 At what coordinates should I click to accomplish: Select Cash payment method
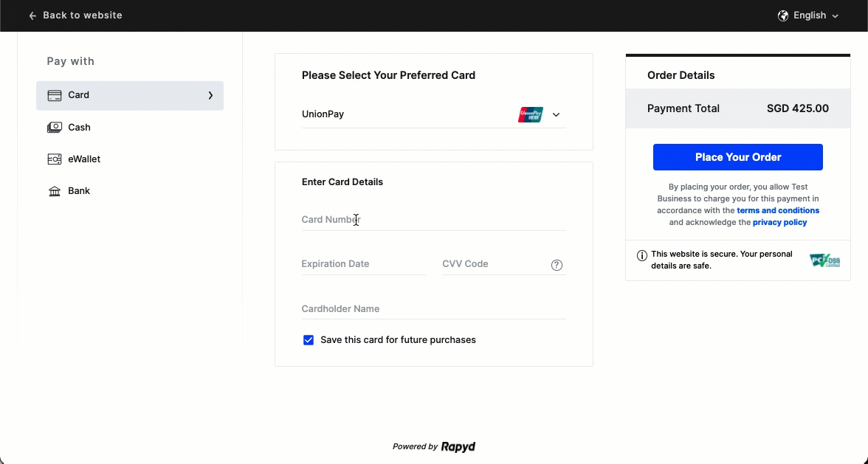79,128
